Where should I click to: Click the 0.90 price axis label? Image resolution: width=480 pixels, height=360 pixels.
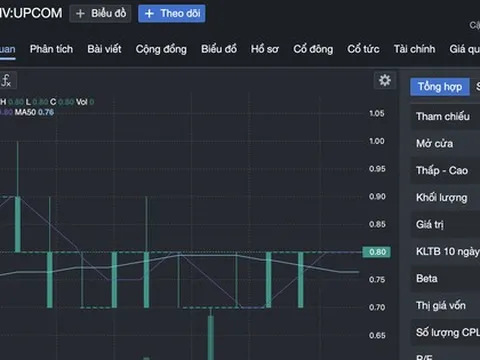click(377, 196)
